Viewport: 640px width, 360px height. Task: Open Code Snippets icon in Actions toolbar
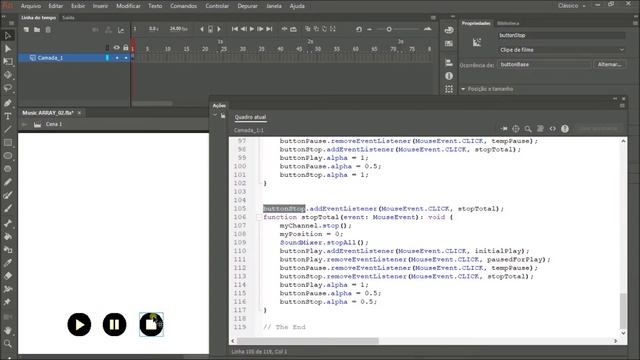pos(552,129)
